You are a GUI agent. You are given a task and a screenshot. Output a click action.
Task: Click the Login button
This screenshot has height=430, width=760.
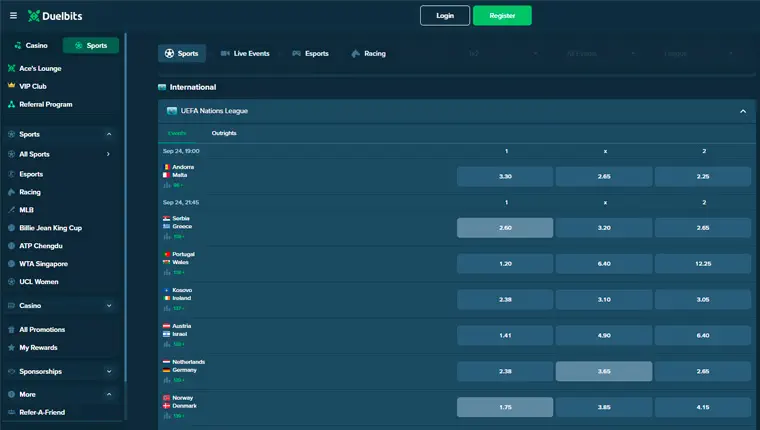click(444, 16)
